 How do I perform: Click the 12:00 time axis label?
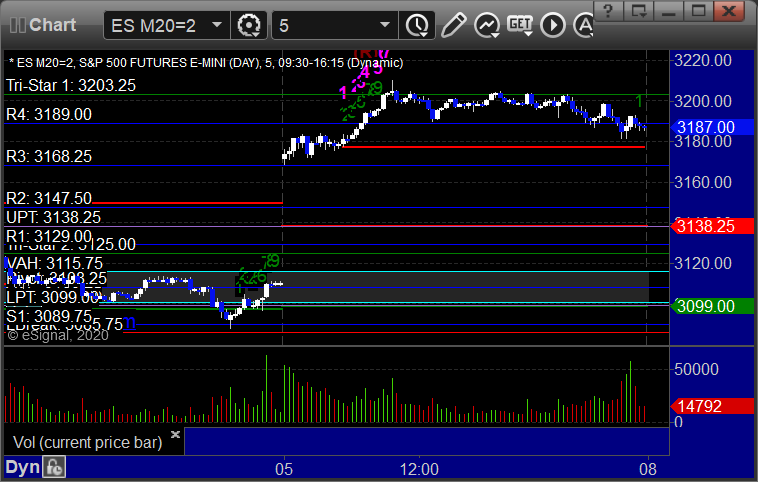[x=419, y=469]
